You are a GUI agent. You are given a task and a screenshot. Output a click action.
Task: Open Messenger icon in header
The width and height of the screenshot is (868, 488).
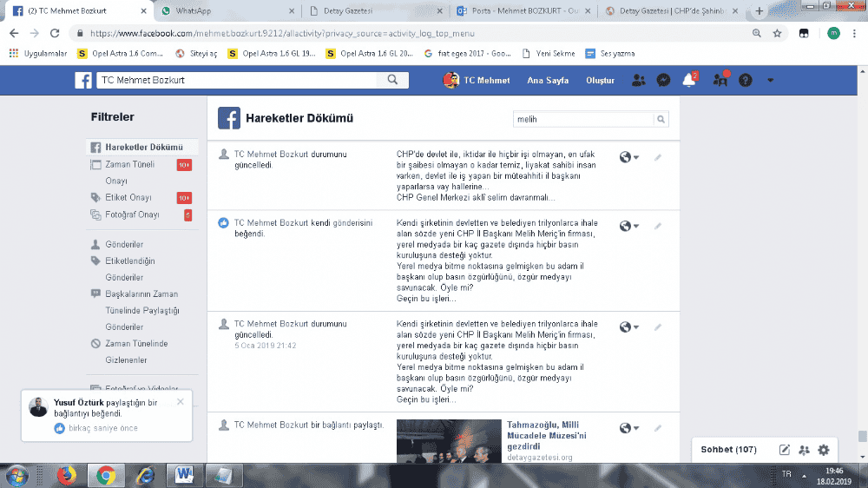point(663,80)
